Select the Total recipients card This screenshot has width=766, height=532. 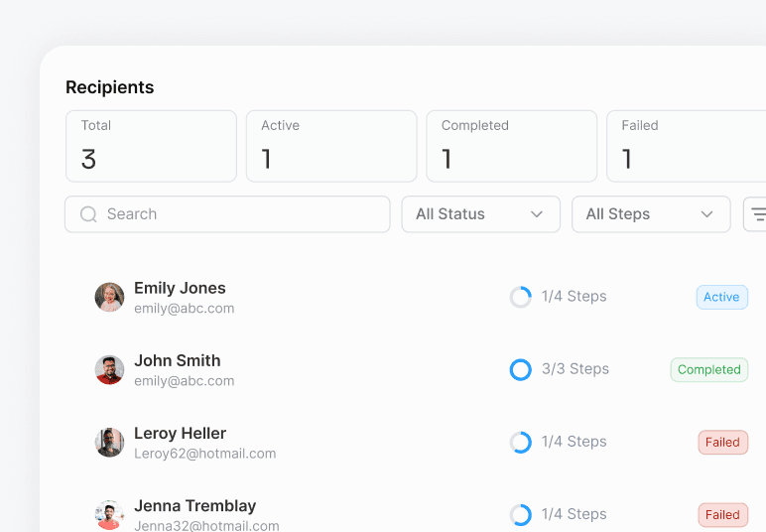[151, 146]
